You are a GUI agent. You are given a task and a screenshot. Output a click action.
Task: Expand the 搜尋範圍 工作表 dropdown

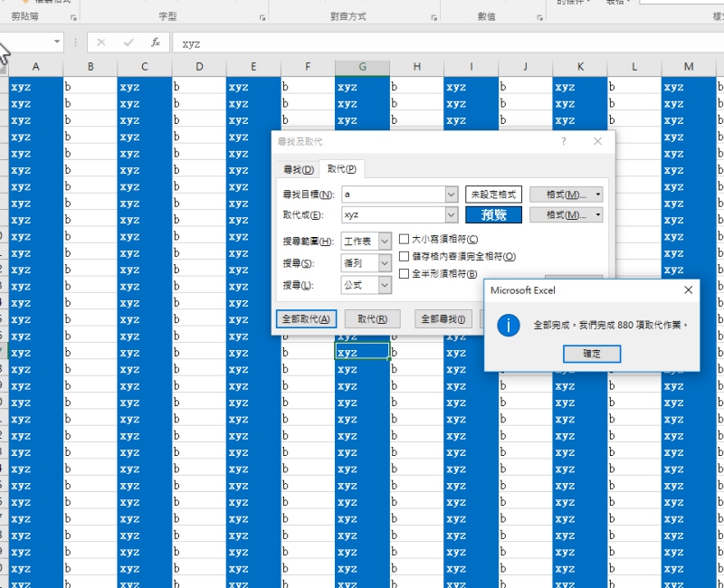pos(385,241)
